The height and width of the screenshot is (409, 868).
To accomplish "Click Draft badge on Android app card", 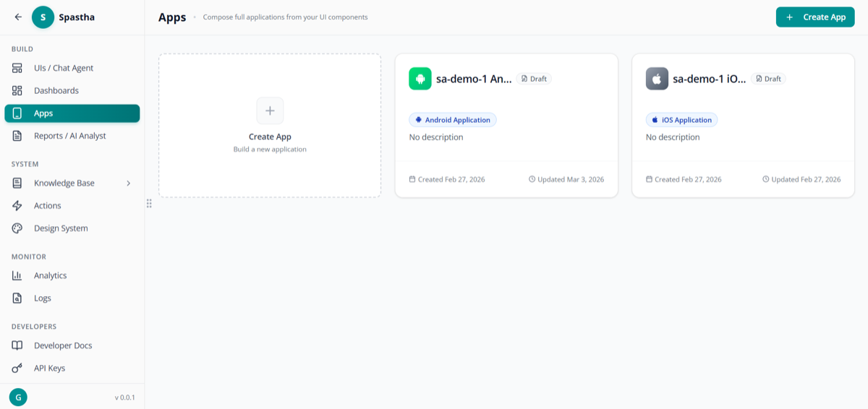I will pos(534,79).
